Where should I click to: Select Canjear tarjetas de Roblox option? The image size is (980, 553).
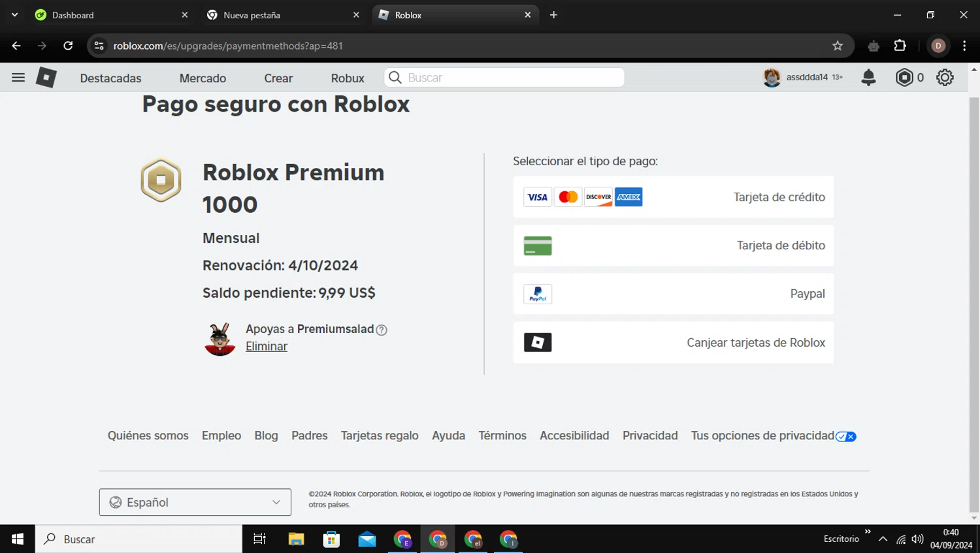click(674, 343)
